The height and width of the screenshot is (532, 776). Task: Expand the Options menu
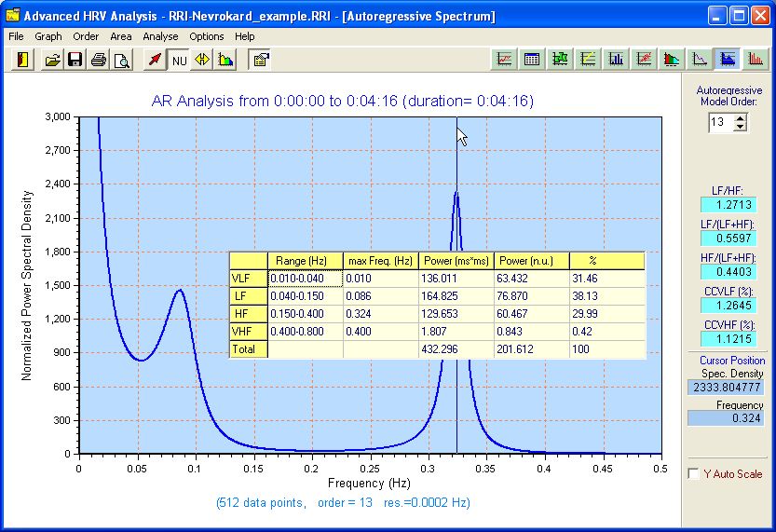pyautogui.click(x=206, y=36)
